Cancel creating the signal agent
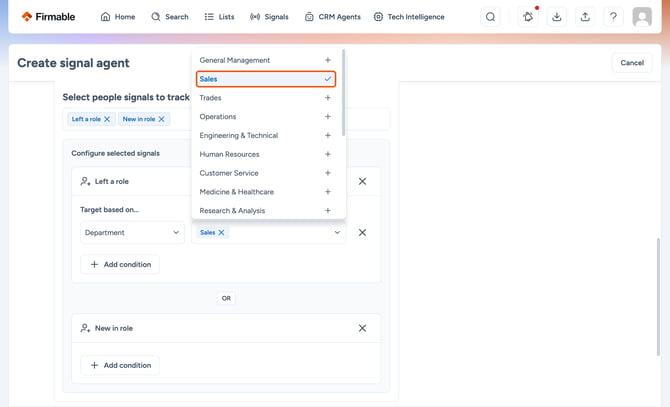 [632, 63]
